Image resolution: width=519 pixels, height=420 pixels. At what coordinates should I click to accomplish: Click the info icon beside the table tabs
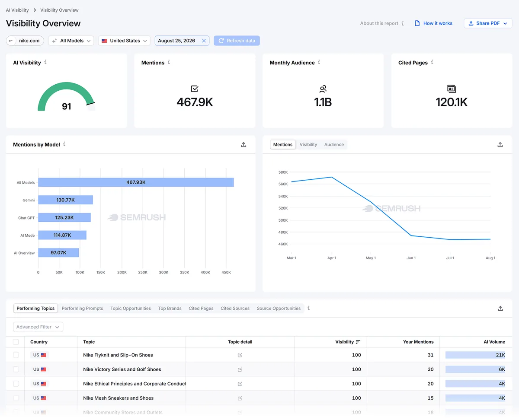pyautogui.click(x=309, y=308)
